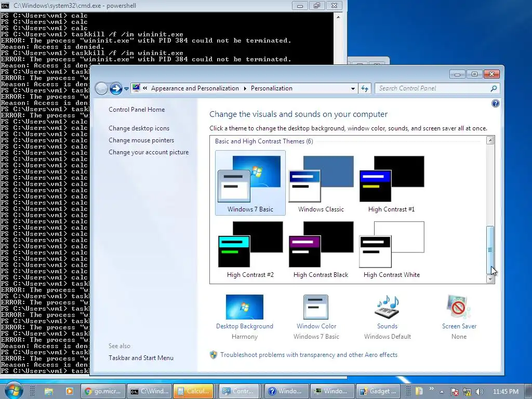This screenshot has height=399, width=532.
Task: Show hidden tray icons arrow
Action: 442,392
